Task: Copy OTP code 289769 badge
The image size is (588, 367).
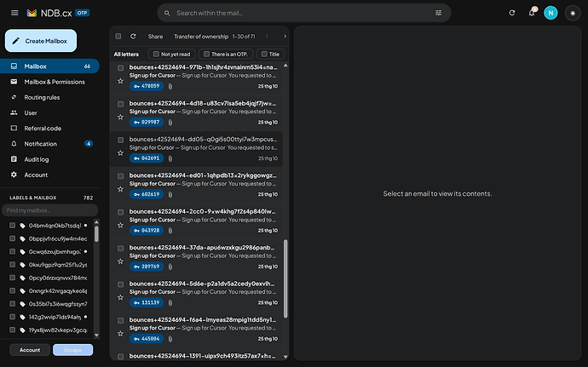Action: point(147,267)
